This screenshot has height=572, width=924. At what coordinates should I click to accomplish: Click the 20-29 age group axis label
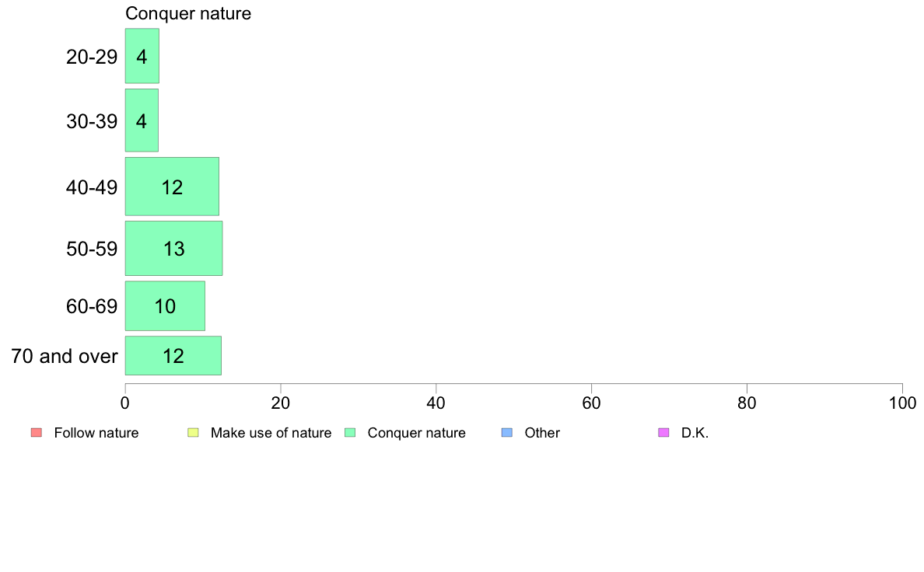(x=92, y=57)
